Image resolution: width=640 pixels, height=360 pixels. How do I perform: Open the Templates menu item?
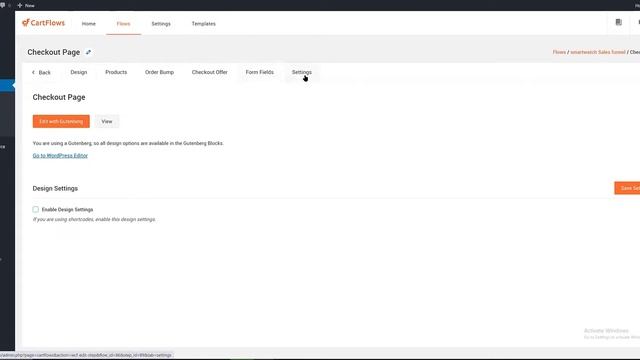click(x=204, y=24)
